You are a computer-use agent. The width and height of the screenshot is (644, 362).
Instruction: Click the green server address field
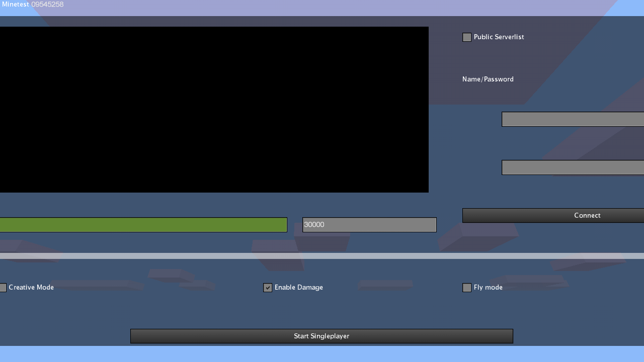pyautogui.click(x=143, y=224)
